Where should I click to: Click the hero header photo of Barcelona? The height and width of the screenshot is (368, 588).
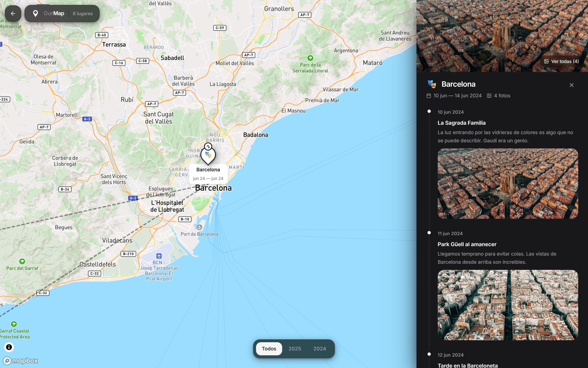502,36
